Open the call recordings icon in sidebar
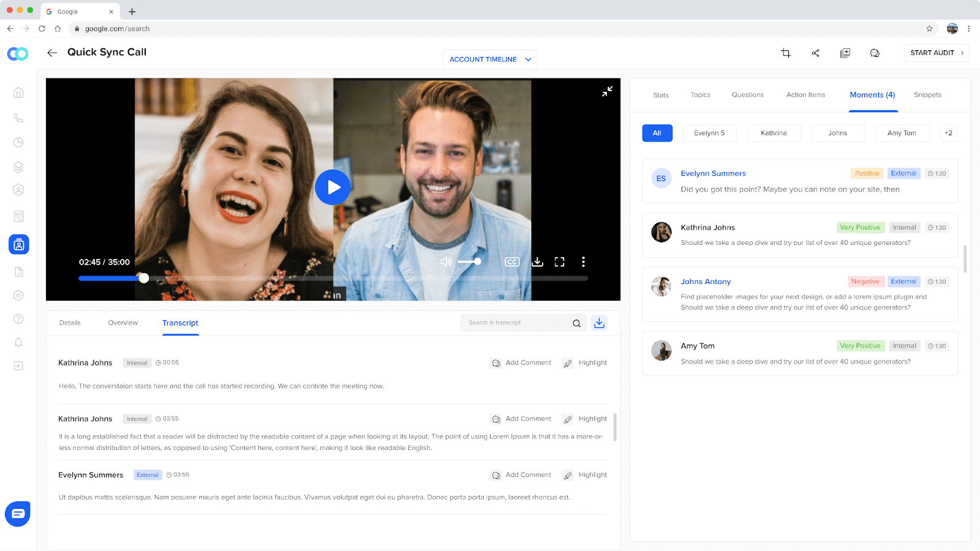 (x=18, y=118)
